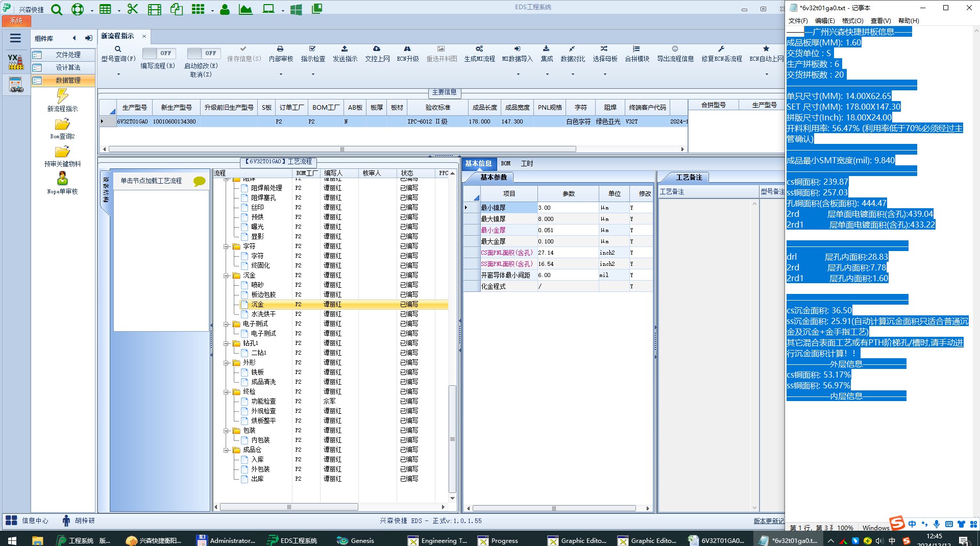Image resolution: width=980 pixels, height=546 pixels.
Task: Close the 新流程指示 tab
Action: tap(144, 36)
